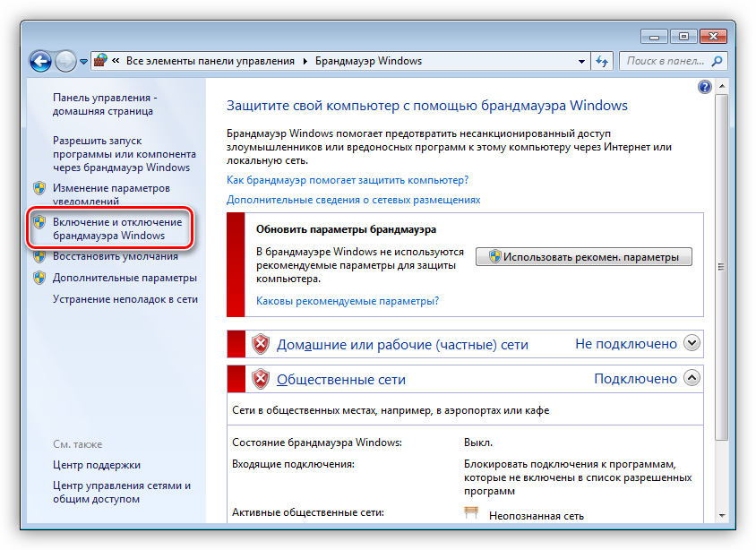The height and width of the screenshot is (550, 756).
Task: Open Включение и отключение брандмауэра Windows link
Action: (117, 228)
